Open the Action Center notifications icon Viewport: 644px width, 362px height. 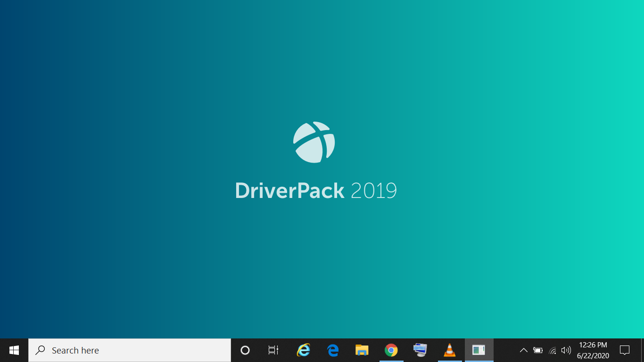point(625,350)
